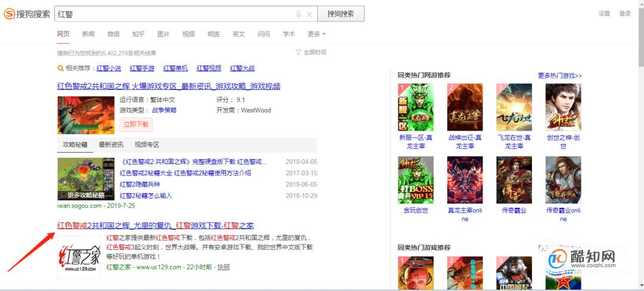Switch to the 微信 tab

[x=113, y=34]
